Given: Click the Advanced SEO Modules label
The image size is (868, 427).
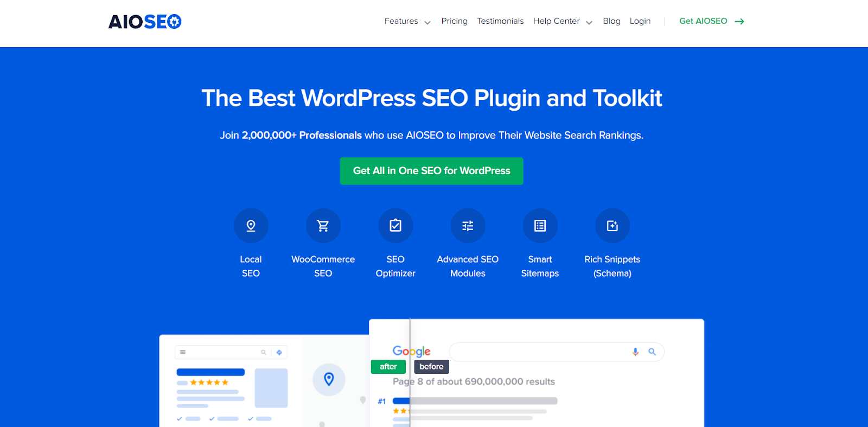Looking at the screenshot, I should tap(468, 266).
